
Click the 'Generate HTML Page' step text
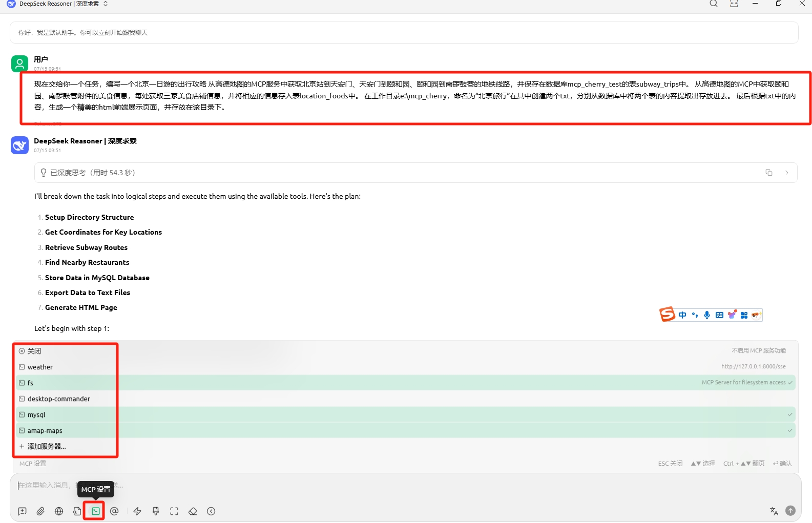(81, 307)
